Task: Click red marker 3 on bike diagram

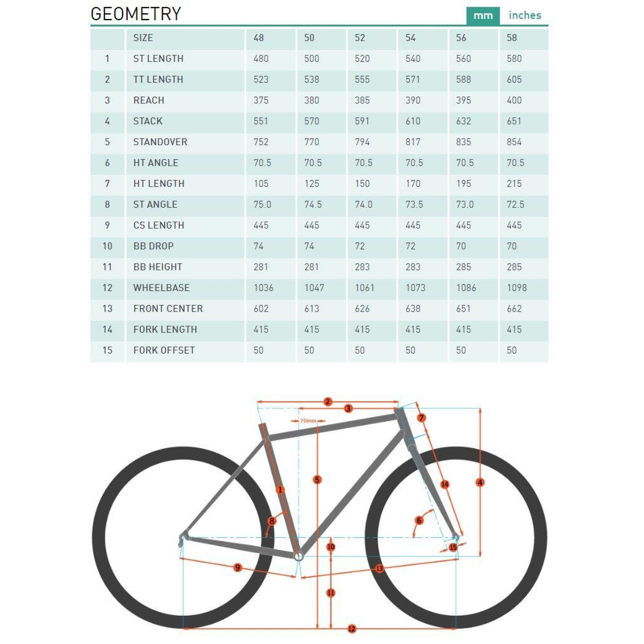Action: point(348,409)
